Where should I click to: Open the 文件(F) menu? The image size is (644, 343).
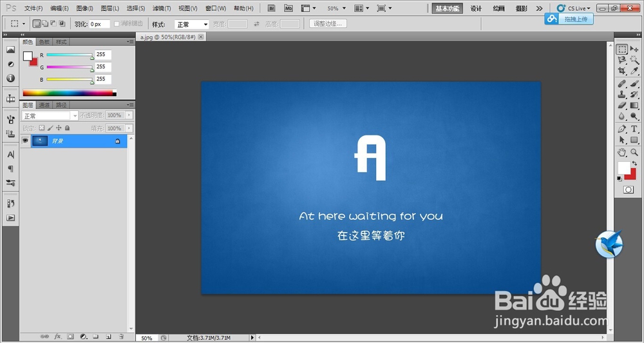tap(33, 8)
